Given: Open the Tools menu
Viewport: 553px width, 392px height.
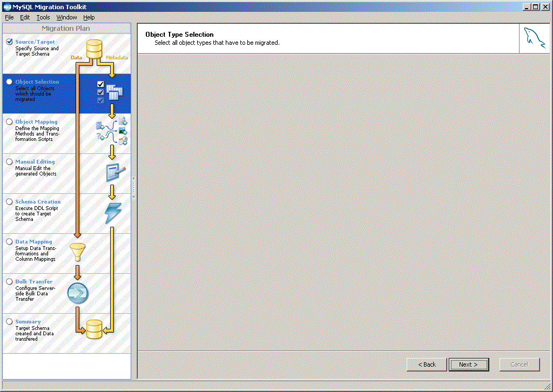Looking at the screenshot, I should pos(43,17).
